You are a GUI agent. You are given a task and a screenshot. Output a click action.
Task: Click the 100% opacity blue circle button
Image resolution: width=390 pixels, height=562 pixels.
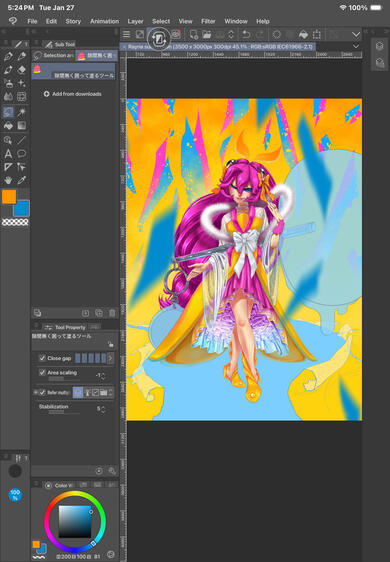tap(15, 495)
